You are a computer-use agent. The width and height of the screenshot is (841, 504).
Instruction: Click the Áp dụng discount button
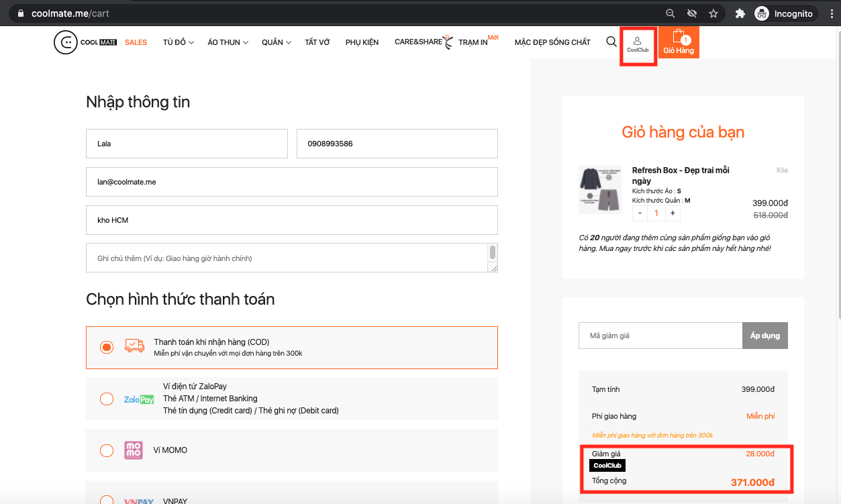[x=765, y=336]
